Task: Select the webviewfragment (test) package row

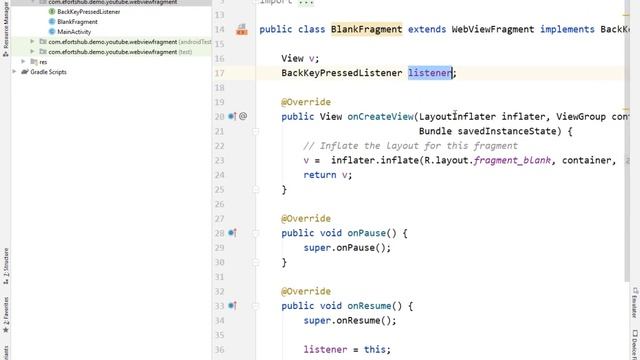Action: [111, 52]
